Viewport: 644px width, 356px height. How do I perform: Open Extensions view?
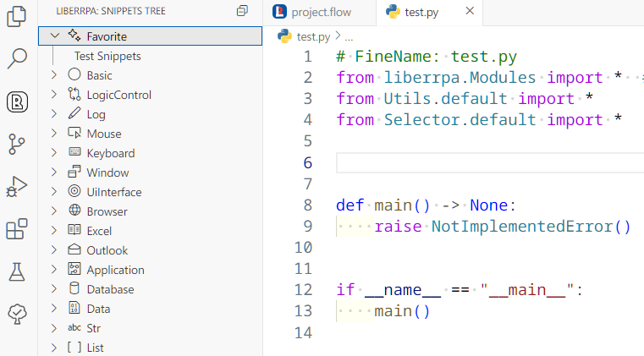pos(17,229)
